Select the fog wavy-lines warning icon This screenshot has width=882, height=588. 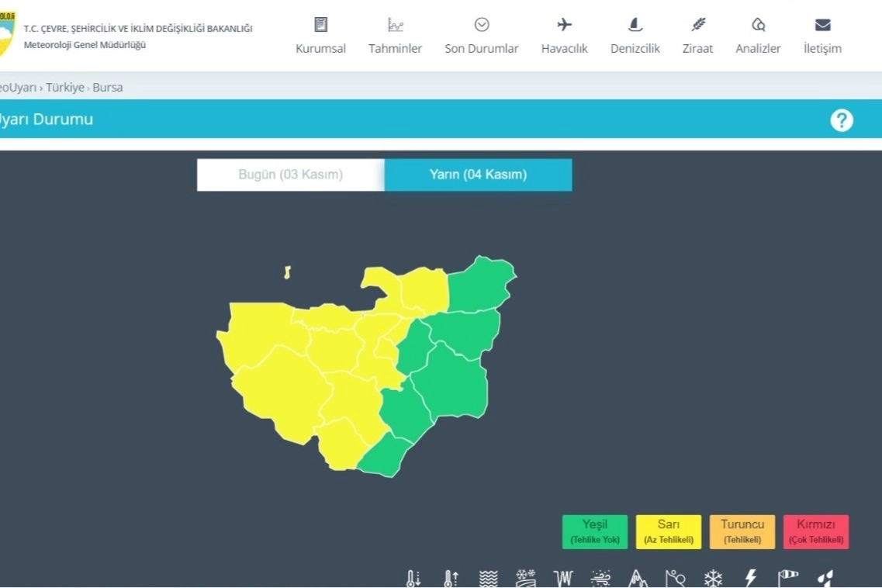(x=488, y=578)
